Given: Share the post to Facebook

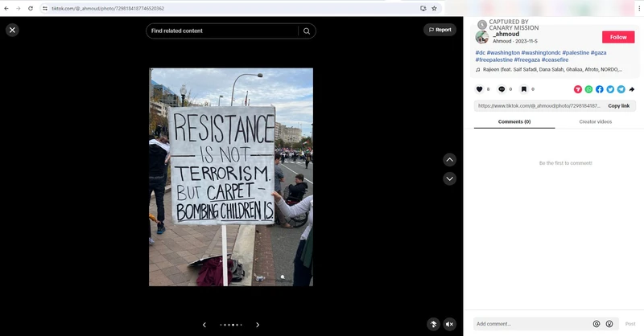Looking at the screenshot, I should click(600, 89).
